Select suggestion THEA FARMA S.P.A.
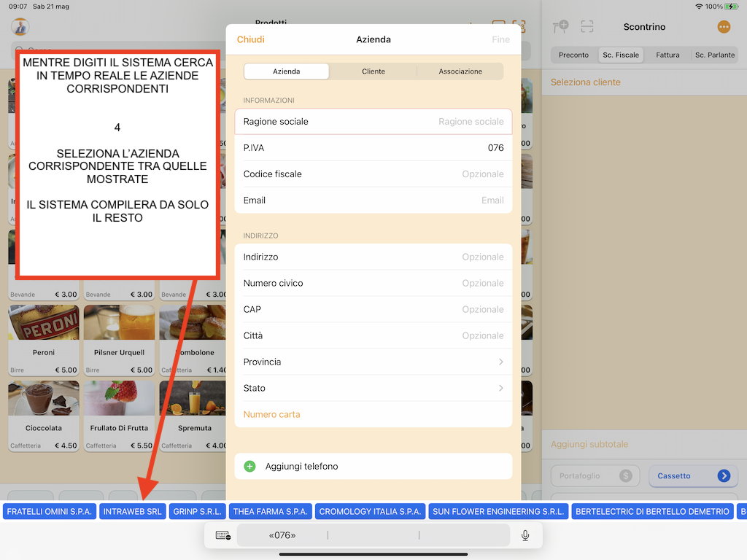The width and height of the screenshot is (747, 560). point(270,511)
